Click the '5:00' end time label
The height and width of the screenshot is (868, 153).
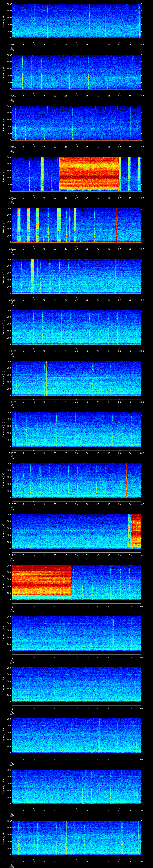tap(141, 197)
